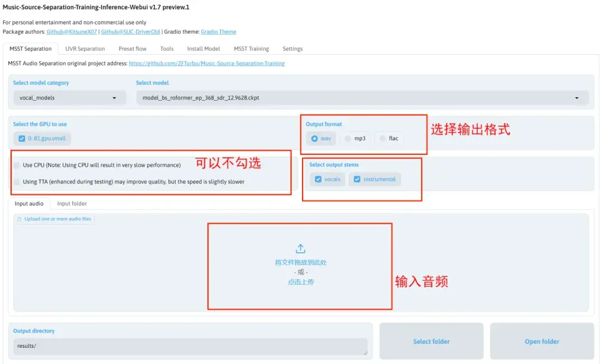
Task: Uncheck the instrumental output stem
Action: pyautogui.click(x=356, y=179)
